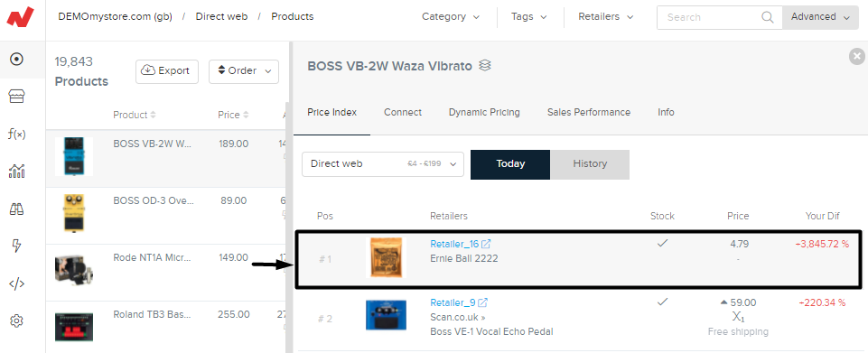The image size is (868, 353).
Task: Toggle the History view button
Action: pyautogui.click(x=590, y=164)
